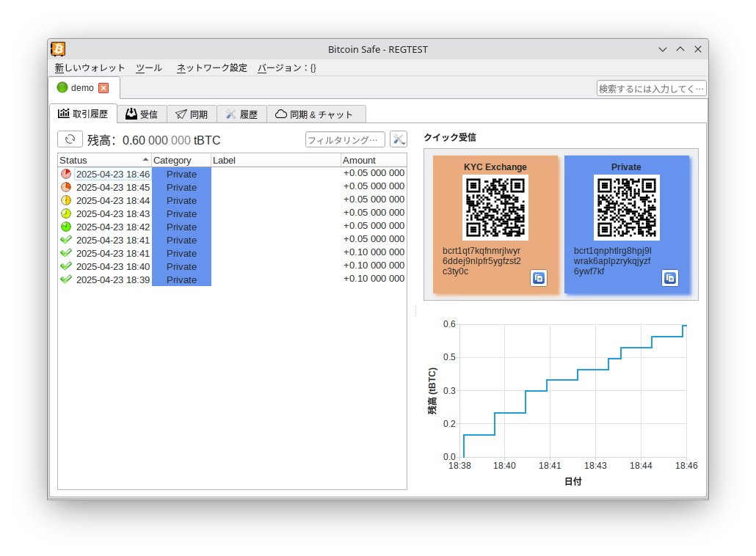Click status icon of 18:43 transaction
The width and height of the screenshot is (756, 556).
tap(66, 213)
